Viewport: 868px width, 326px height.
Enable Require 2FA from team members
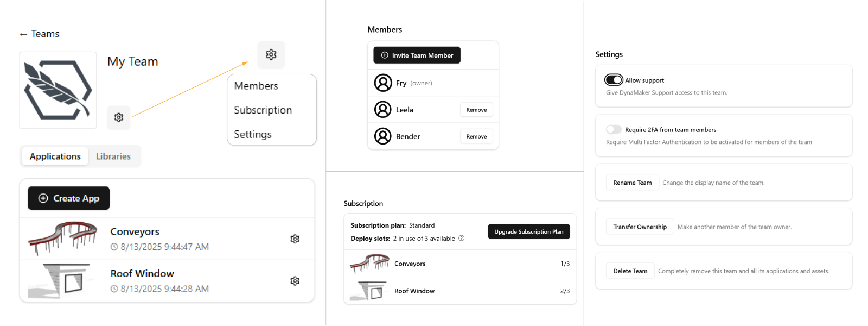614,129
